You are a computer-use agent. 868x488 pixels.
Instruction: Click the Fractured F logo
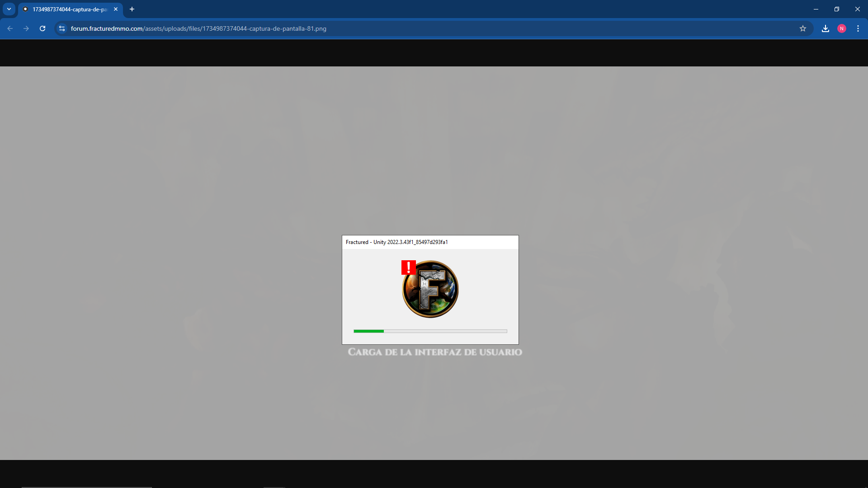(x=430, y=289)
